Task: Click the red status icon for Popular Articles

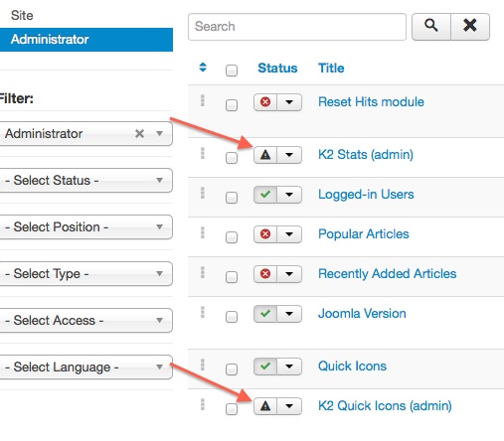Action: [x=265, y=234]
